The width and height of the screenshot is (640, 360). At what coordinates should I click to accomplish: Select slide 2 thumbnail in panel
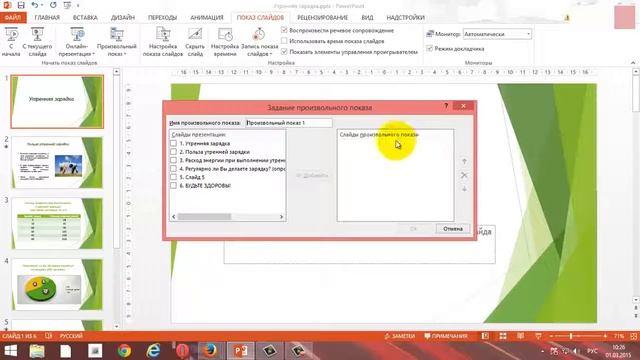coord(57,162)
